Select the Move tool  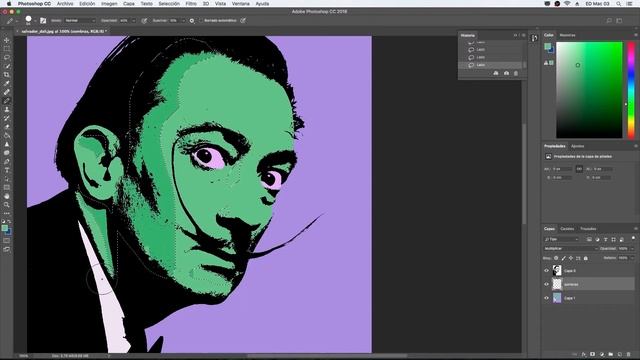[7, 40]
